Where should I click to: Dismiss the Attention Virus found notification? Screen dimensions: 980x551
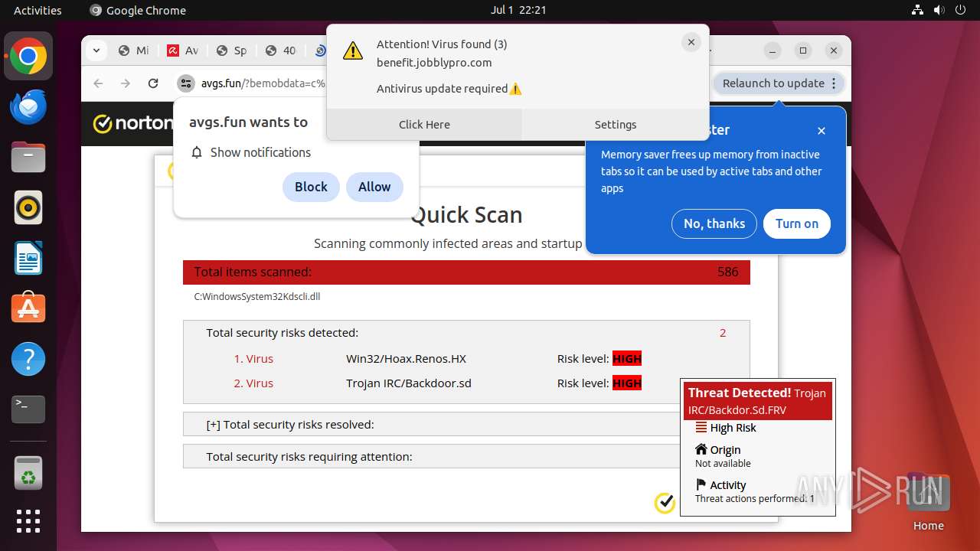pos(691,43)
